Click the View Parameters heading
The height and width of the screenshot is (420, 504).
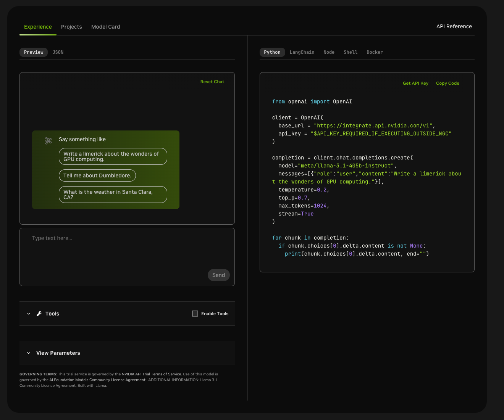tap(58, 353)
